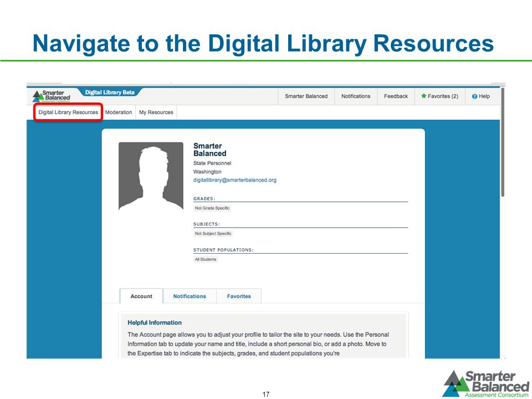The height and width of the screenshot is (399, 532).
Task: Click the GRADES: section label
Action: point(204,198)
